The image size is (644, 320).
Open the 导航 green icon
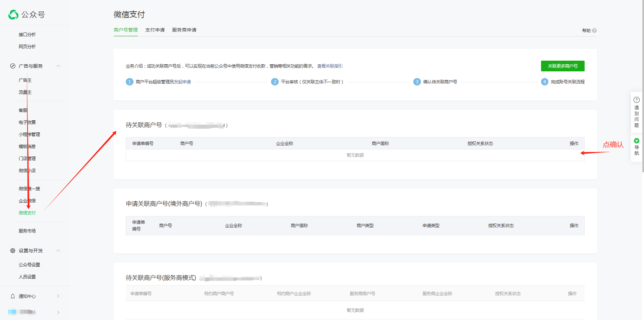coord(637,141)
